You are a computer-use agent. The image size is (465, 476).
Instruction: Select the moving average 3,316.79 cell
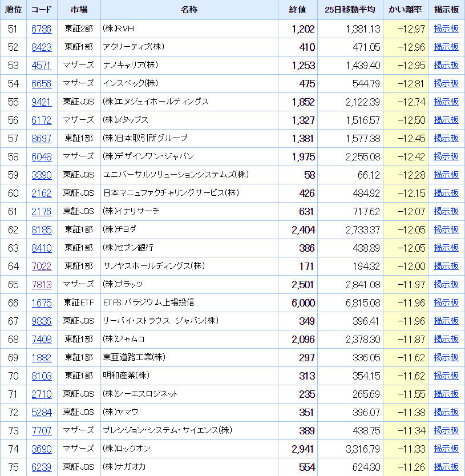(350, 449)
